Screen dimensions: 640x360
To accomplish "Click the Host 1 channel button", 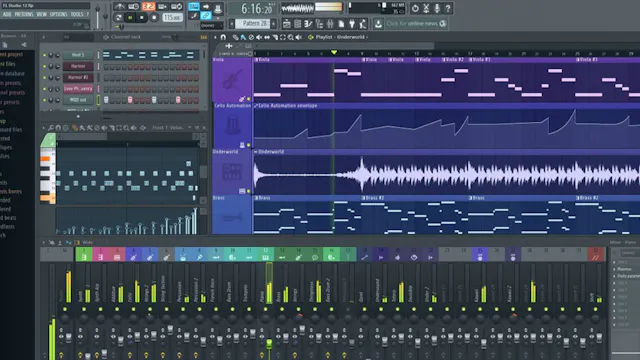I will point(78,55).
